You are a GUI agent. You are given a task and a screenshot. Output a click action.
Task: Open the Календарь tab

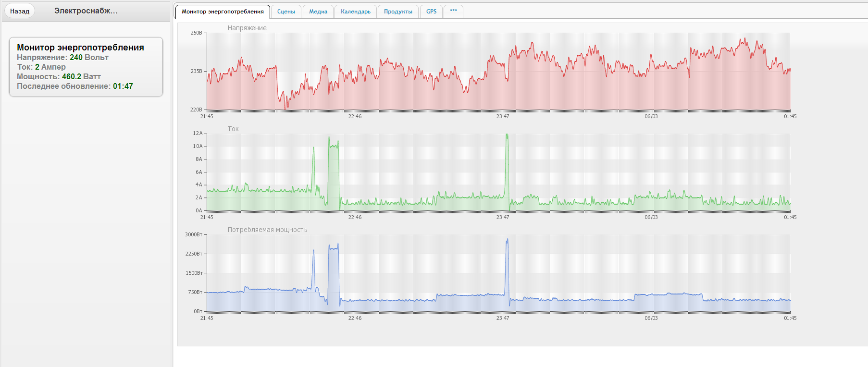[x=356, y=12]
